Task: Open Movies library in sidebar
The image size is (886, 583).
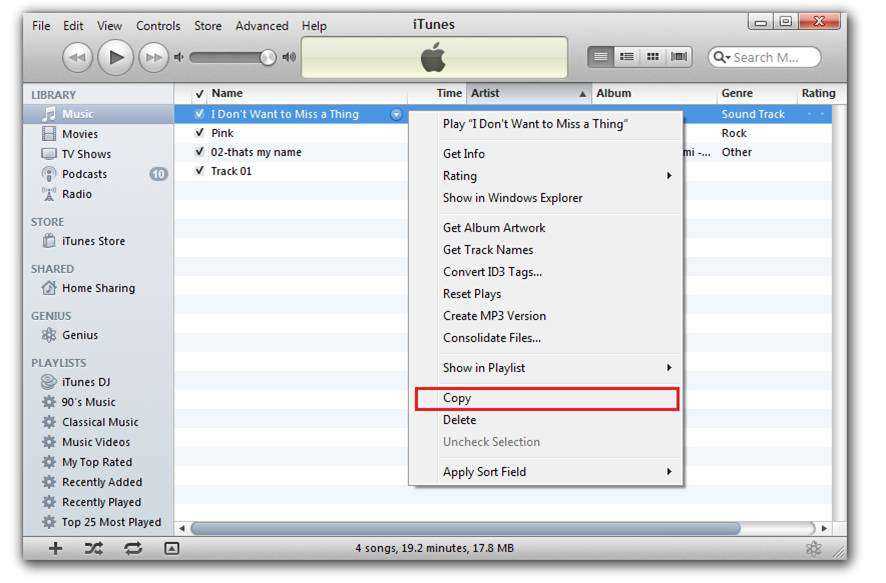Action: tap(98, 134)
